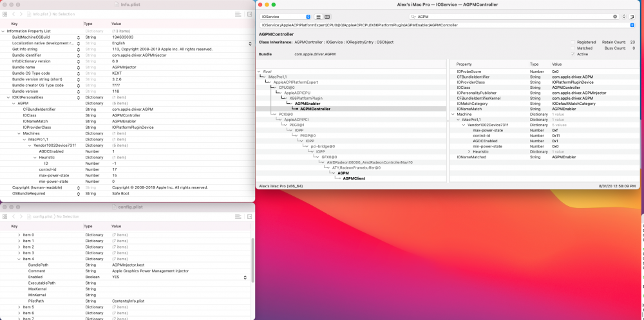
Task: Open the YES/NO popup for Enabled row
Action: click(x=245, y=278)
